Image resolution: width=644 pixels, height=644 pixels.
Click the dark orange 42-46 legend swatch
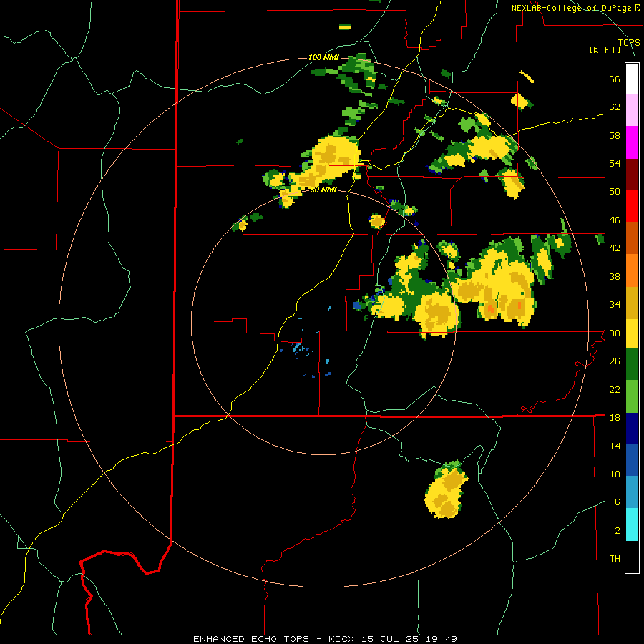pos(632,238)
